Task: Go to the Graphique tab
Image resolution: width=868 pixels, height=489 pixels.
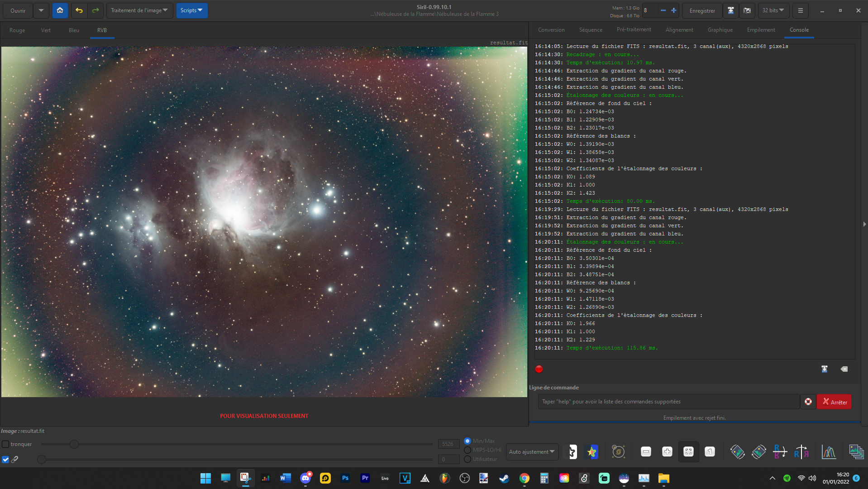Action: pos(720,30)
